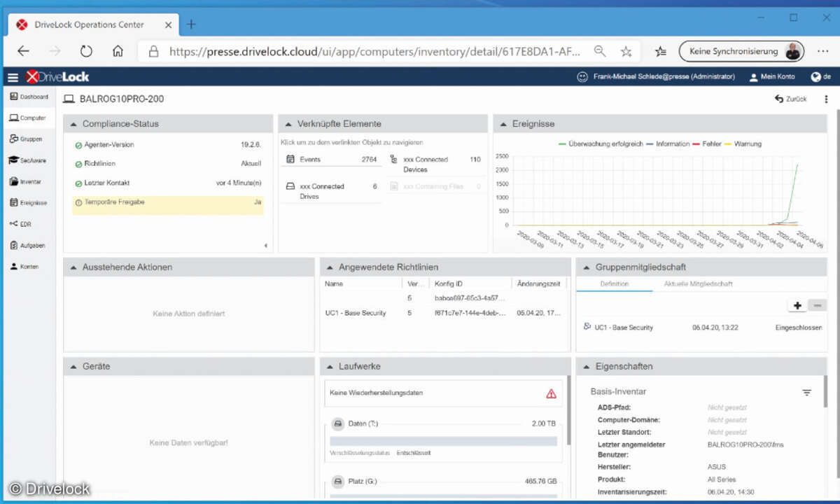Reload the page with the refresh icon

86,51
